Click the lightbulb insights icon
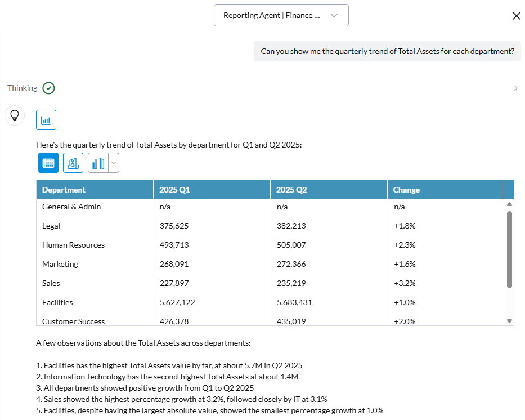Image resolution: width=525 pixels, height=420 pixels. coord(15,115)
